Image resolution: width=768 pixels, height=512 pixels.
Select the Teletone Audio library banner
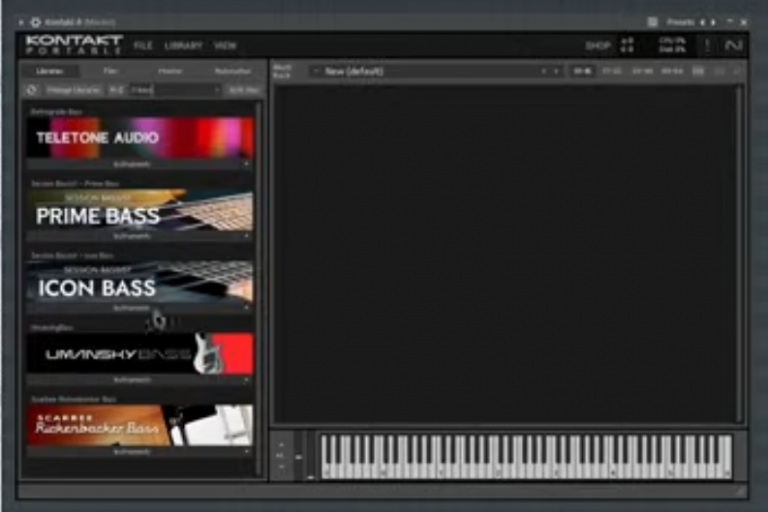pos(140,138)
